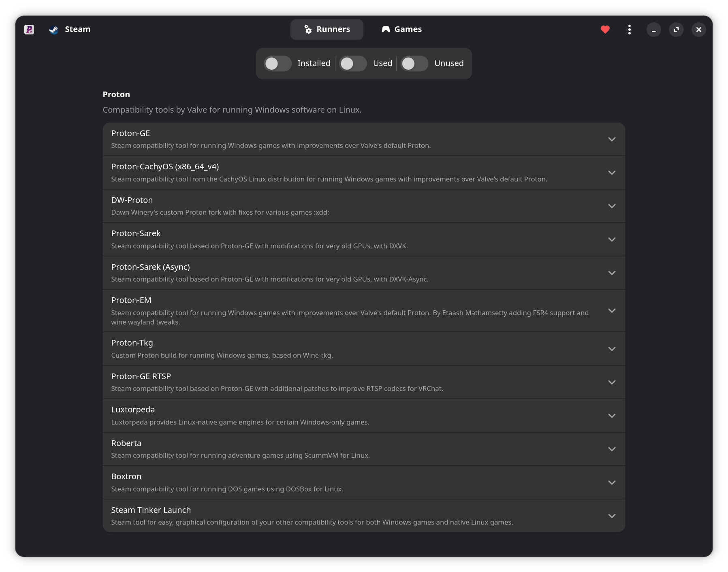This screenshot has width=728, height=572.
Task: Minimize the window
Action: click(x=653, y=30)
